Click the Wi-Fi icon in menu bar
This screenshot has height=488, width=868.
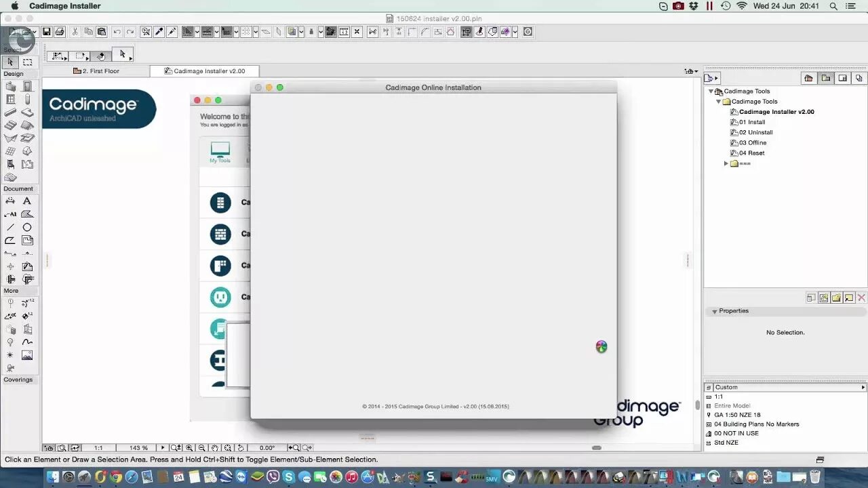pyautogui.click(x=742, y=6)
